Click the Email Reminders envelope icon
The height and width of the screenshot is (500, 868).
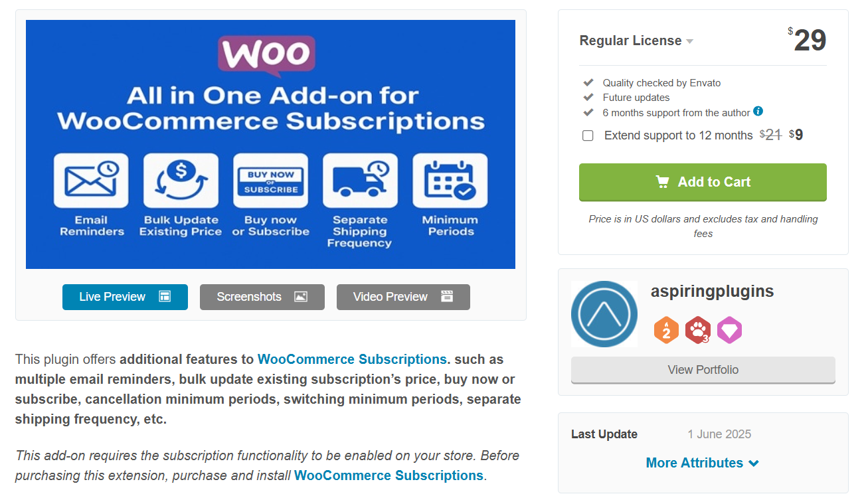coord(91,181)
